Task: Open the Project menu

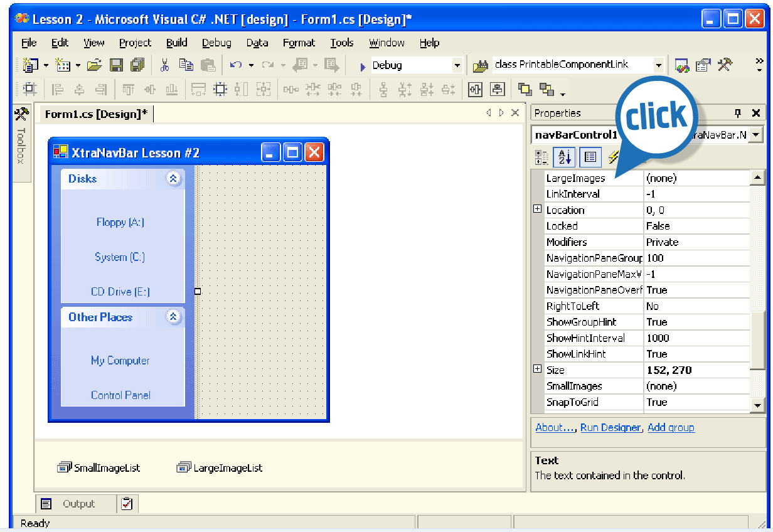Action: [x=135, y=43]
